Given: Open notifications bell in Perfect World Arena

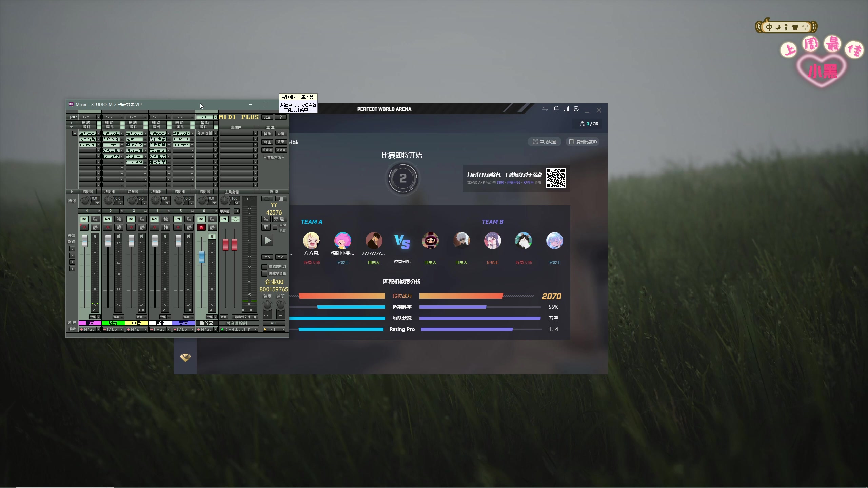Looking at the screenshot, I should [x=556, y=109].
